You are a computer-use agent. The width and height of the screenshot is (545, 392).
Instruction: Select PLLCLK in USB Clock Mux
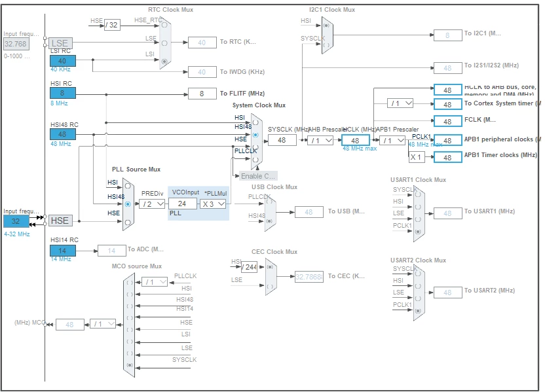pos(269,202)
